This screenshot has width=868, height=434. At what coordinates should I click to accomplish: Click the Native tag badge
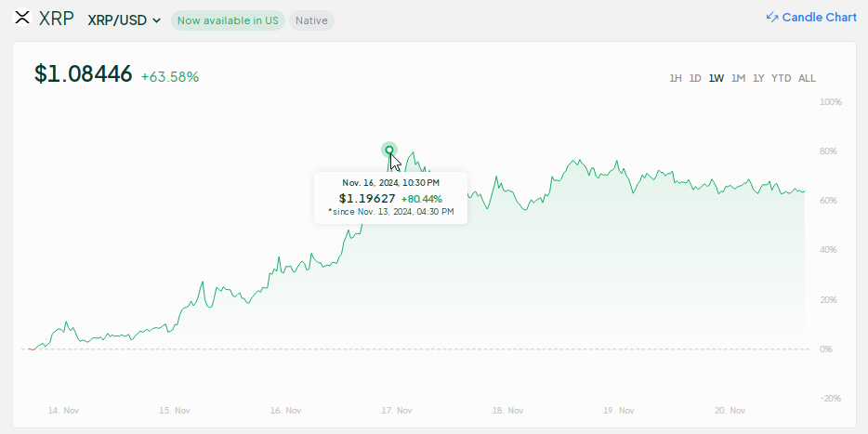311,20
